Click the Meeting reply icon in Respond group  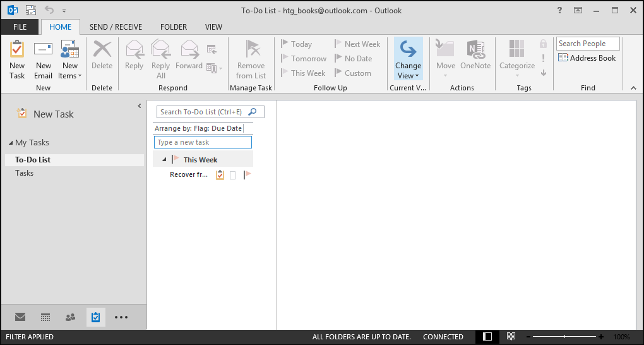212,49
